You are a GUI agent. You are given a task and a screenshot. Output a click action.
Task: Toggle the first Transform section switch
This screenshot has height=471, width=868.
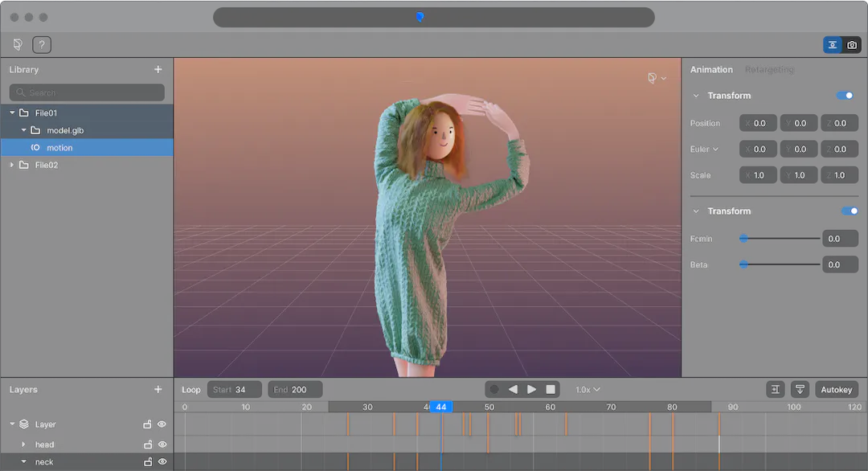click(845, 96)
